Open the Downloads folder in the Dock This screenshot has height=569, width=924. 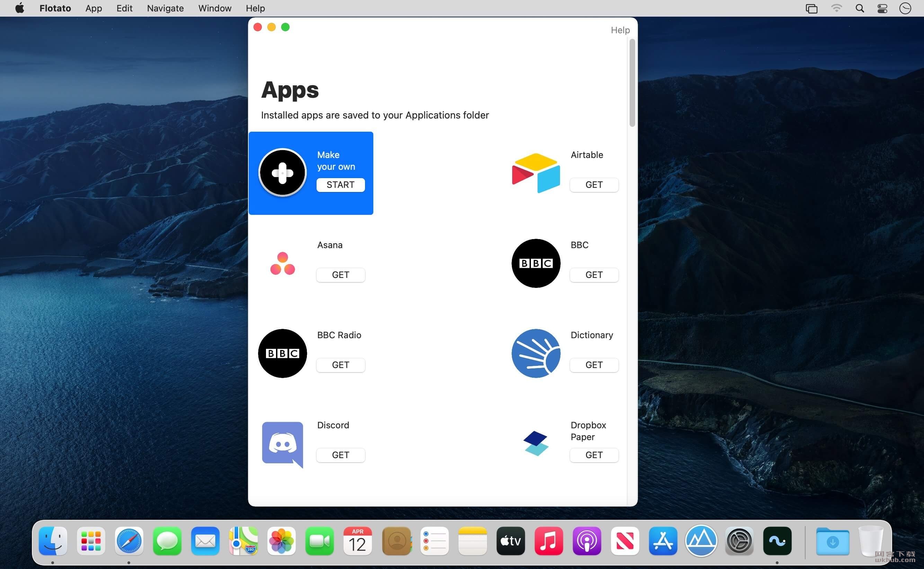[x=833, y=541]
